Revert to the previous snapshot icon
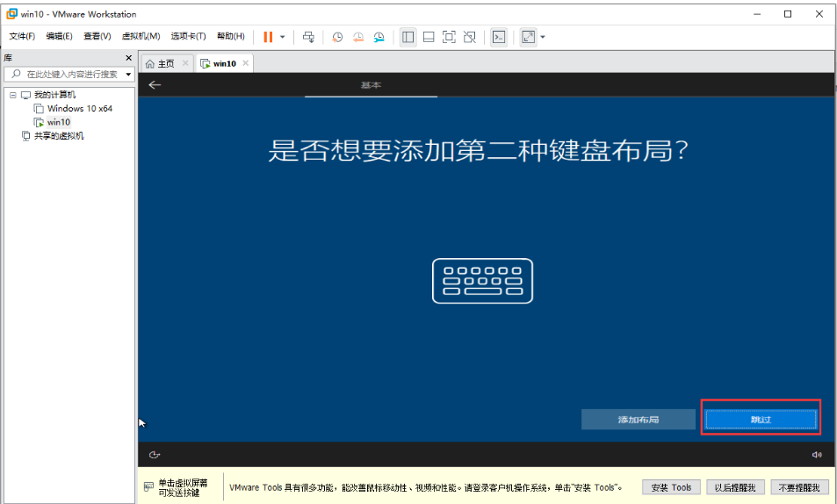The width and height of the screenshot is (837, 504). 358,37
